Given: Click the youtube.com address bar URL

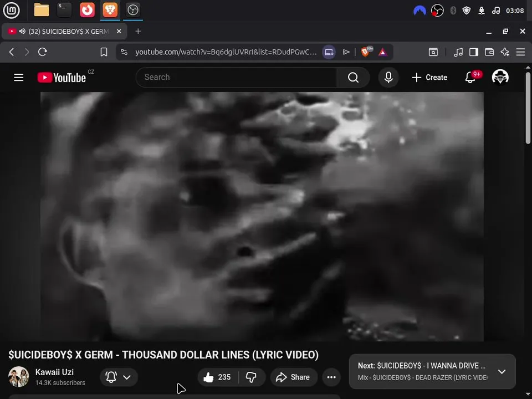Looking at the screenshot, I should [226, 52].
